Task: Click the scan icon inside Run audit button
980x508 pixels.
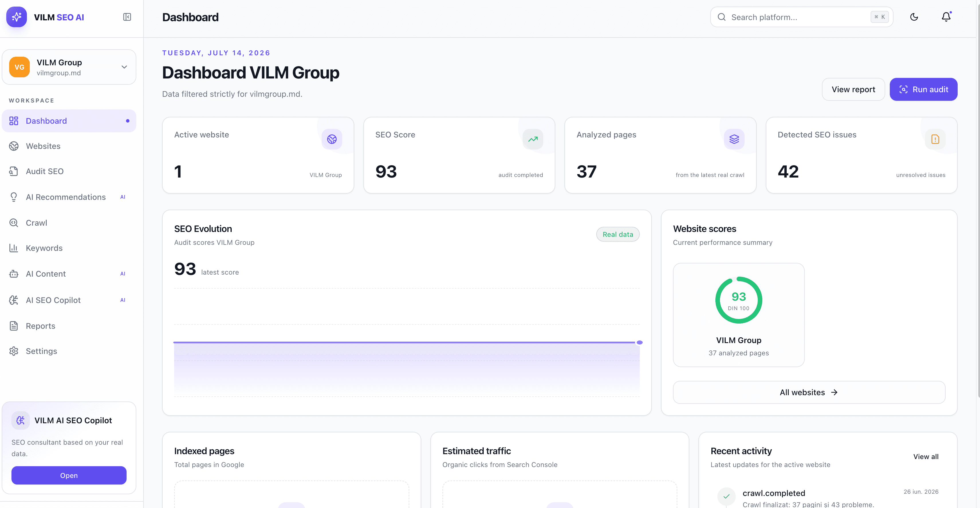Action: (x=904, y=89)
